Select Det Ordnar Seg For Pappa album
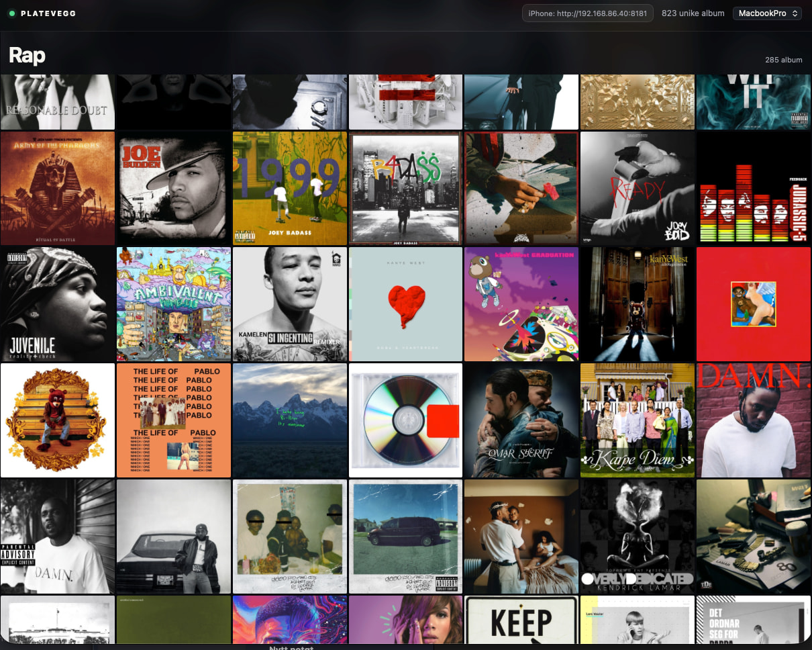The width and height of the screenshot is (812, 650). pyautogui.click(x=754, y=620)
